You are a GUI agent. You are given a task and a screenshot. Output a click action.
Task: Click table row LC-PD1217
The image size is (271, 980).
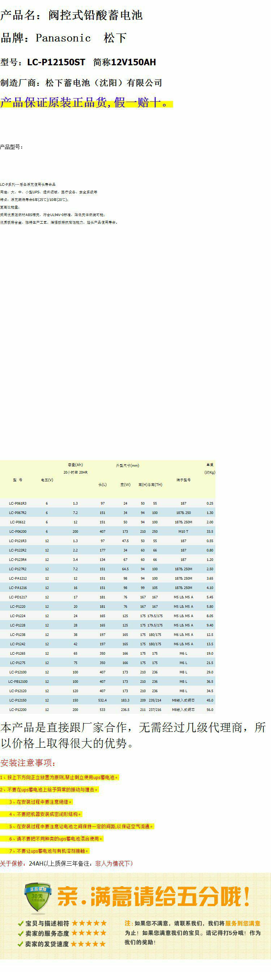coord(107,597)
